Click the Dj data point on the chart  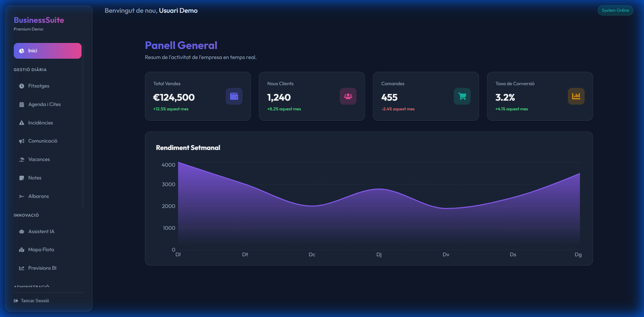(379, 189)
